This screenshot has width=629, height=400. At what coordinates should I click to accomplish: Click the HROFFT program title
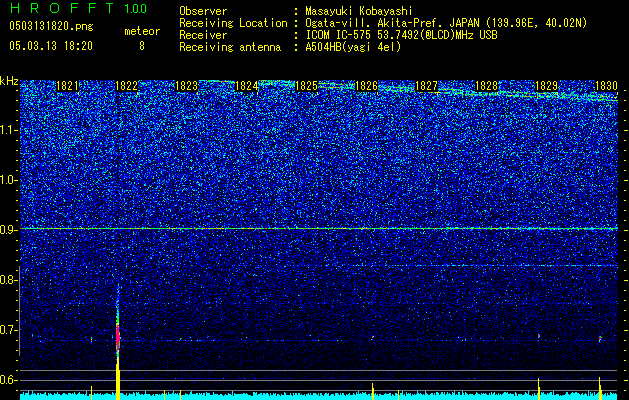click(x=62, y=8)
